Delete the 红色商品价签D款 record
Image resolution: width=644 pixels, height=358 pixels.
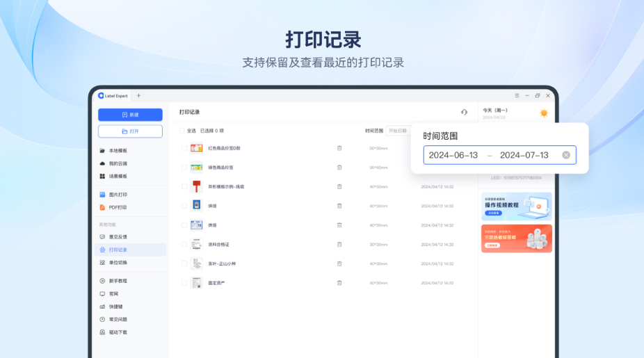coord(339,148)
